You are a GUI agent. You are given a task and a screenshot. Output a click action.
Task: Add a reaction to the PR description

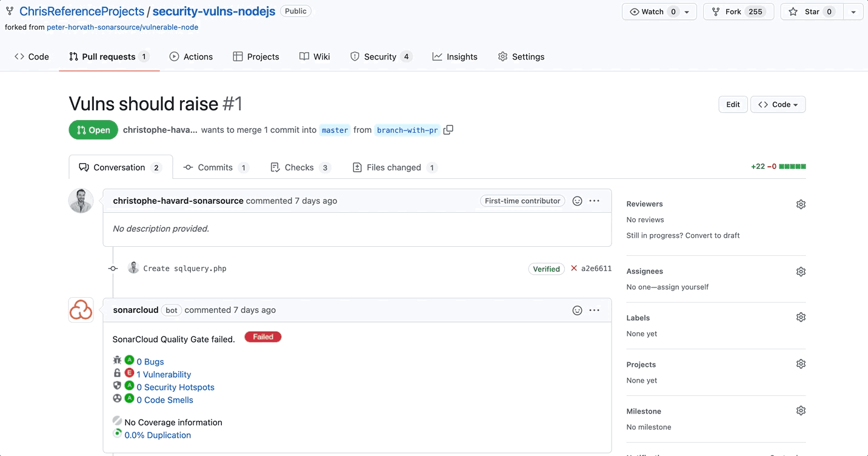pyautogui.click(x=576, y=201)
